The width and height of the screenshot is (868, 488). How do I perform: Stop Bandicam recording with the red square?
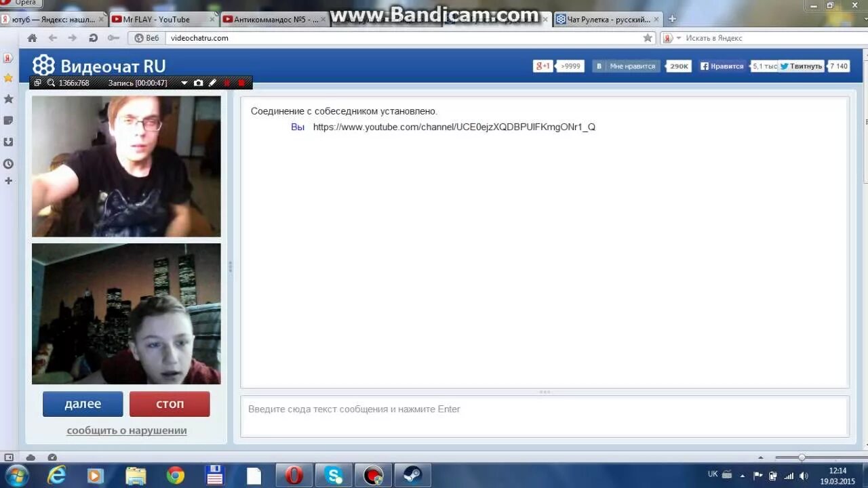tap(241, 83)
